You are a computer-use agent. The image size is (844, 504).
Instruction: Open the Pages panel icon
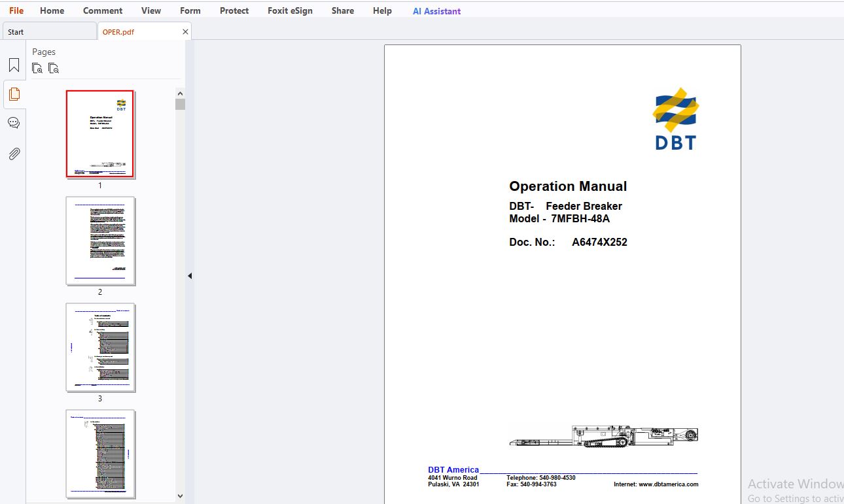click(14, 94)
